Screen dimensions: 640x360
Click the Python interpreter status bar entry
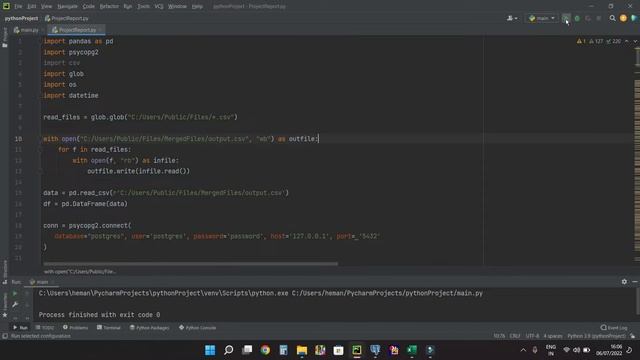[596, 336]
